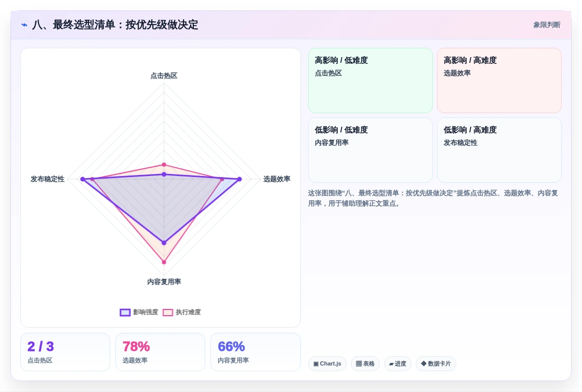Click the 66% 内容复用率 stat card
This screenshot has width=582, height=392.
255,352
